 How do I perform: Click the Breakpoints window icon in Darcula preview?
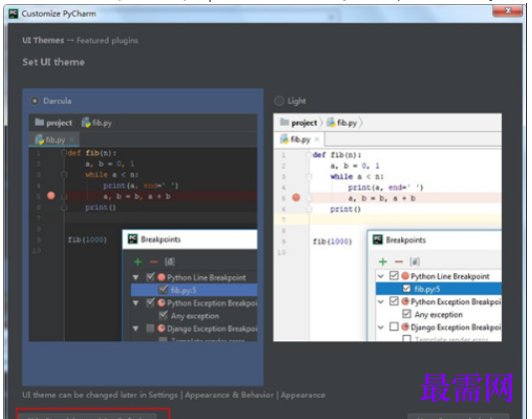point(133,239)
